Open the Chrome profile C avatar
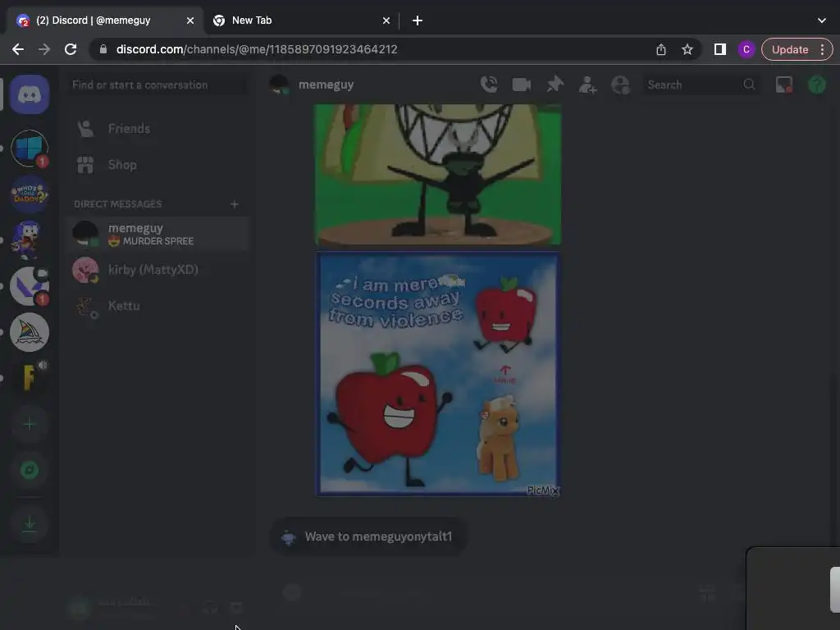Screen dimensions: 840x630 (746, 49)
